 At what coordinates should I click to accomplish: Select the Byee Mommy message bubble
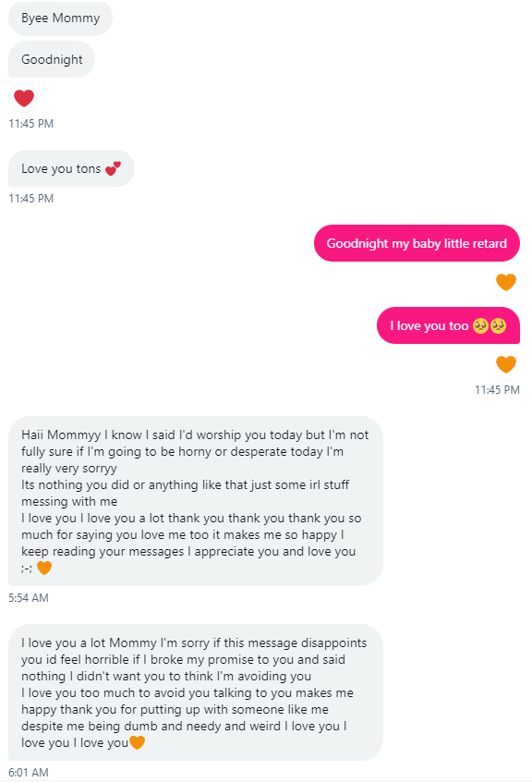point(60,18)
